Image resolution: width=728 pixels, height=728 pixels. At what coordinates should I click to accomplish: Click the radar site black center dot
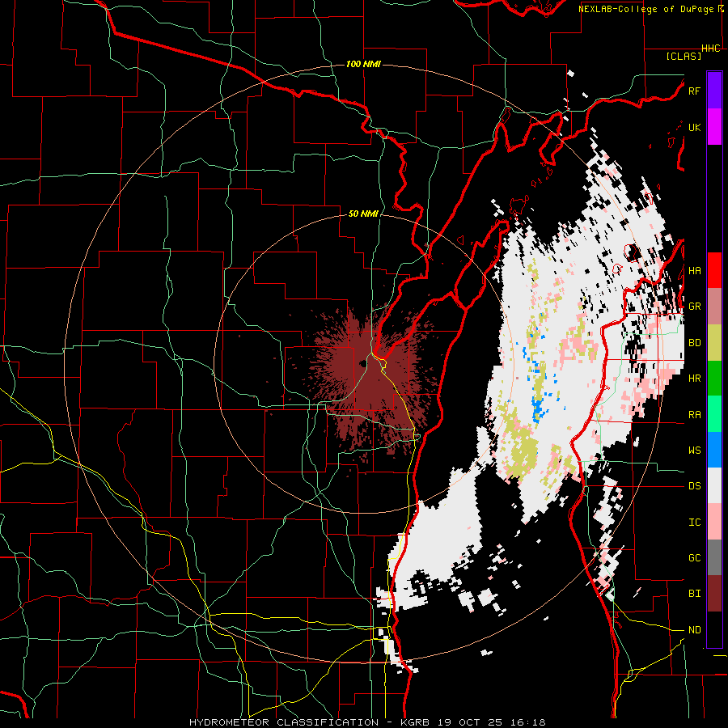pos(362,363)
